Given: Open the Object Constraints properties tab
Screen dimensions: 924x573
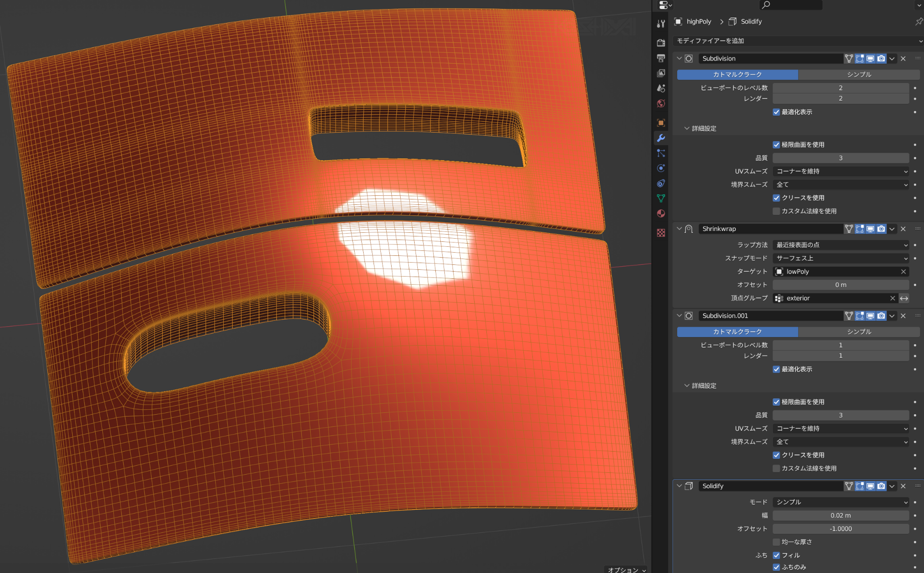Looking at the screenshot, I should click(661, 183).
